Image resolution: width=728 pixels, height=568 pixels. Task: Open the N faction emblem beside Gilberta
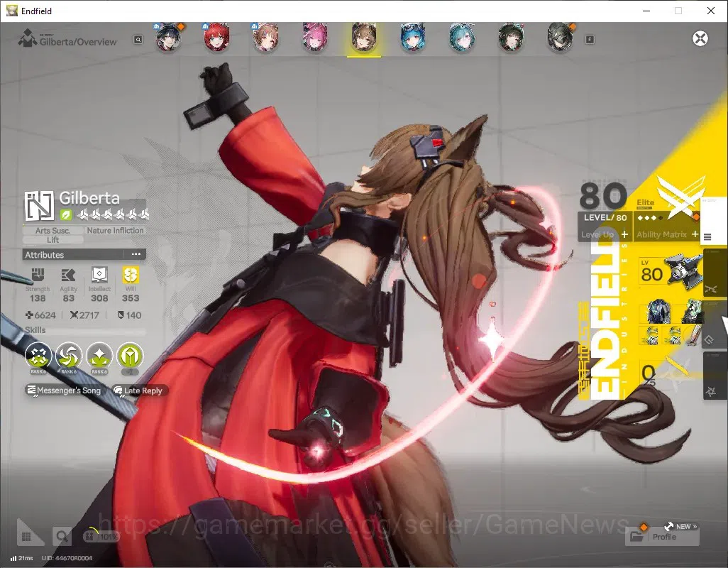(x=39, y=206)
